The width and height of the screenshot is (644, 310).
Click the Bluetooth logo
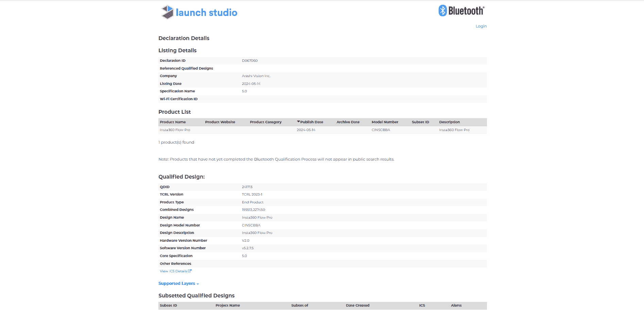pyautogui.click(x=461, y=11)
